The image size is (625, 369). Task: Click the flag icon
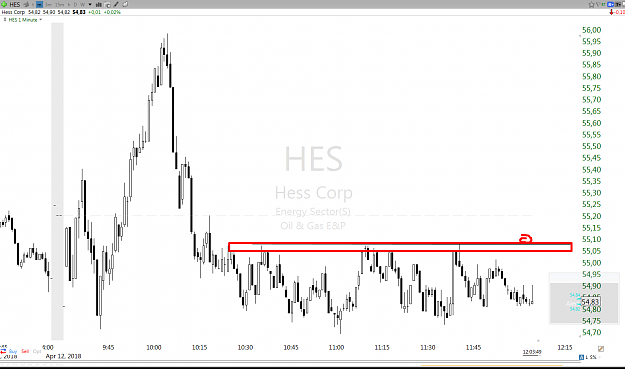point(598,4)
